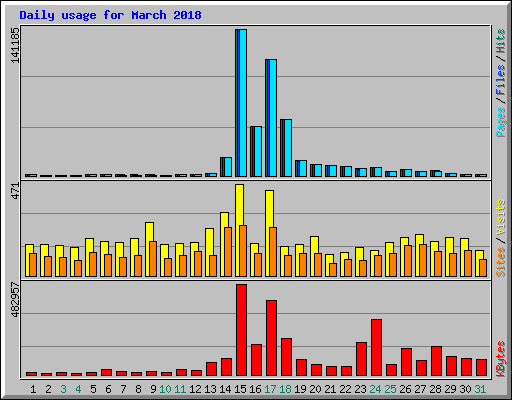Screen dimensions: 512x400
Task: Click the x-axis day label 6
Action: tap(108, 389)
